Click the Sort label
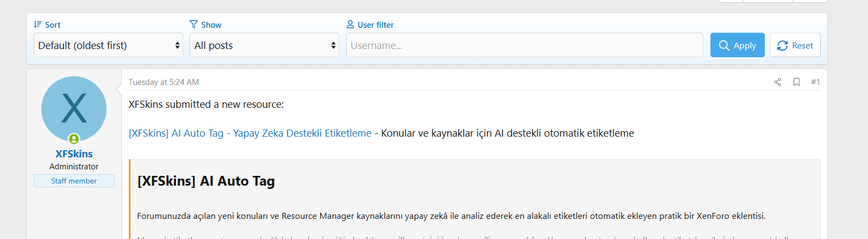868x239 pixels. click(53, 24)
